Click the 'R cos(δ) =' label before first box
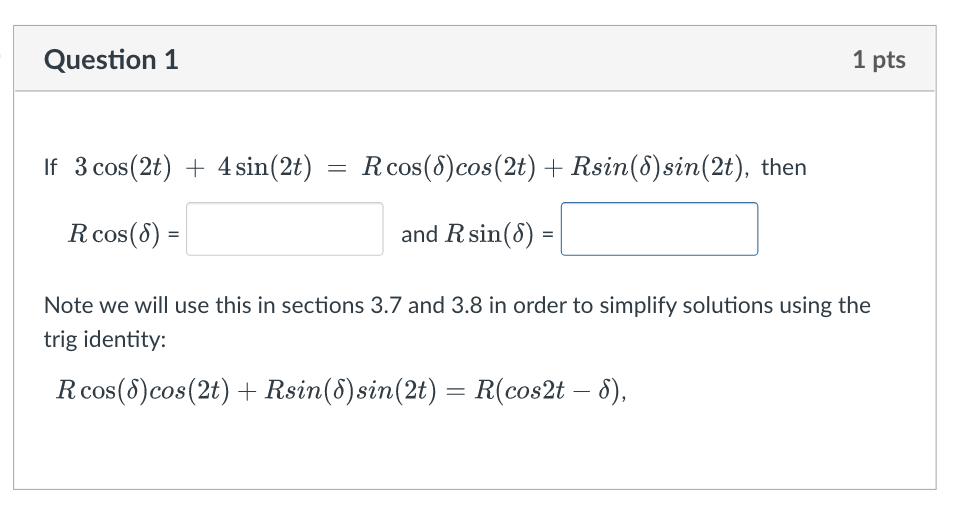 [x=123, y=234]
